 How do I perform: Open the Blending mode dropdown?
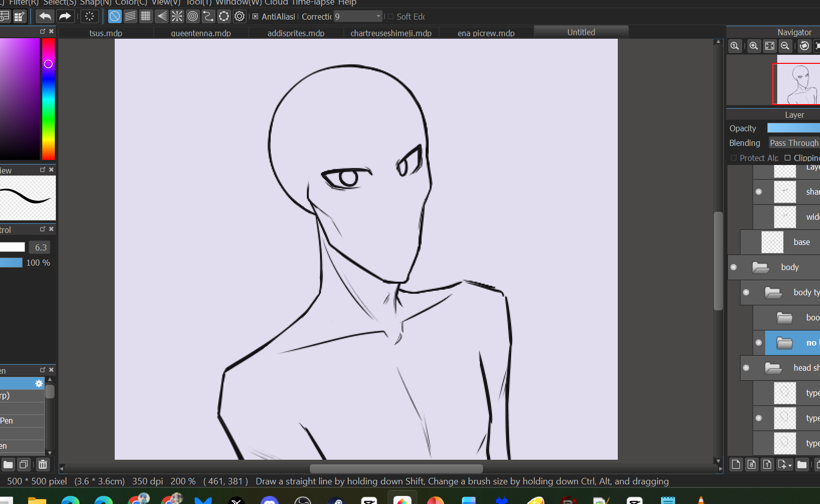tap(794, 143)
